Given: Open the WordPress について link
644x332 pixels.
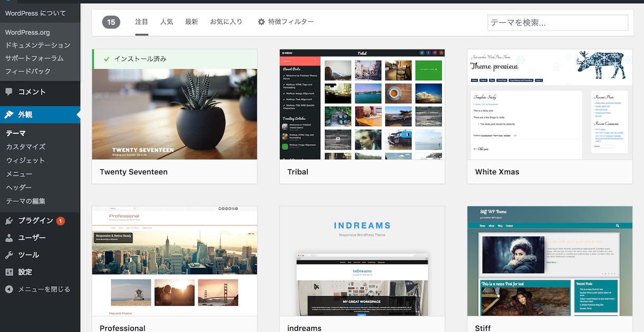Looking at the screenshot, I should click(36, 13).
